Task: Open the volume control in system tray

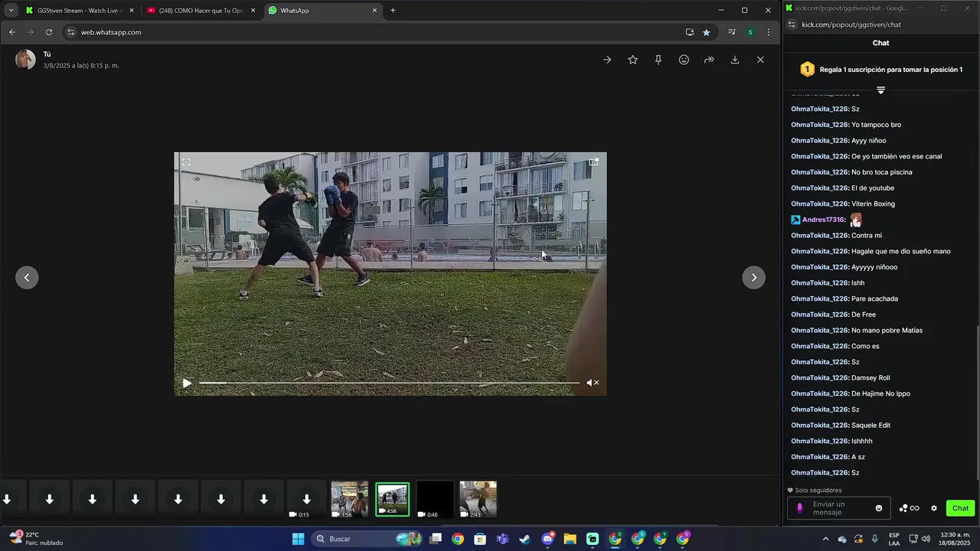Action: (926, 539)
